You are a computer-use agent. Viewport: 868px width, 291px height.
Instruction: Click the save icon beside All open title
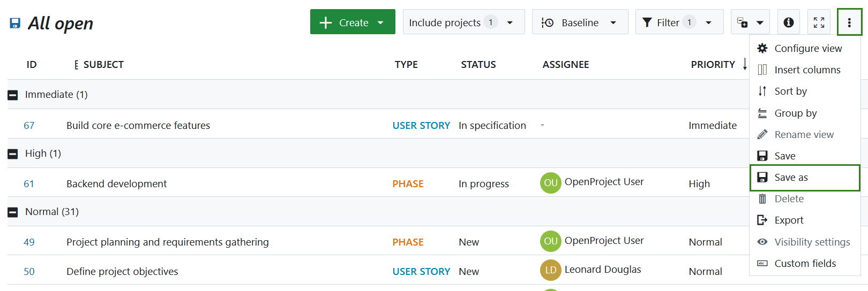[15, 23]
